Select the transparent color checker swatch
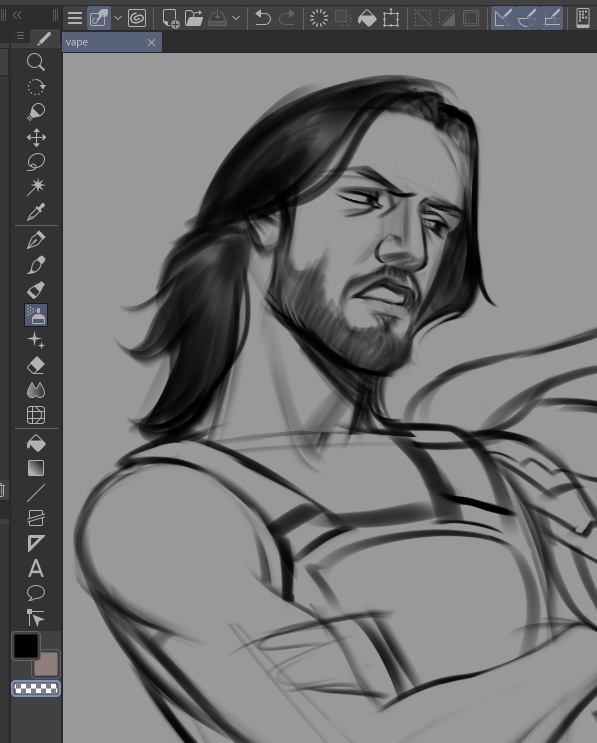Viewport: 597px width, 743px height. pyautogui.click(x=36, y=689)
